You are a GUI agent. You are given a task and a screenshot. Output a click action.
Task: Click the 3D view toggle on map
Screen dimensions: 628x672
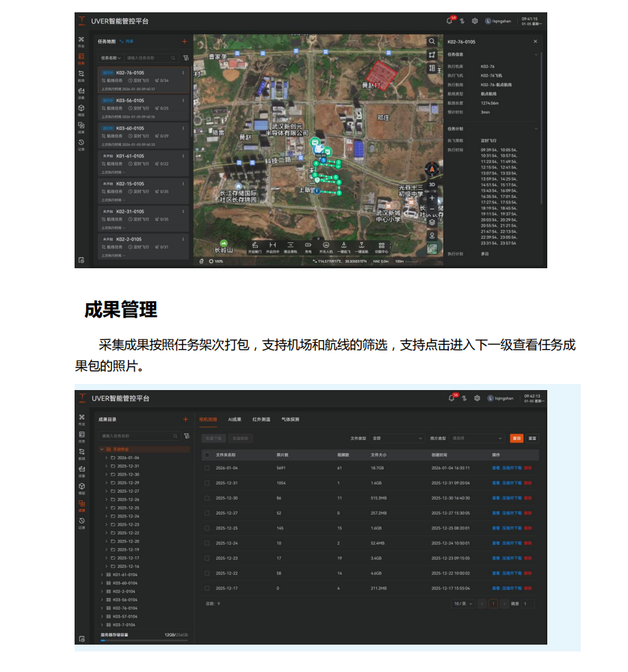click(x=432, y=184)
